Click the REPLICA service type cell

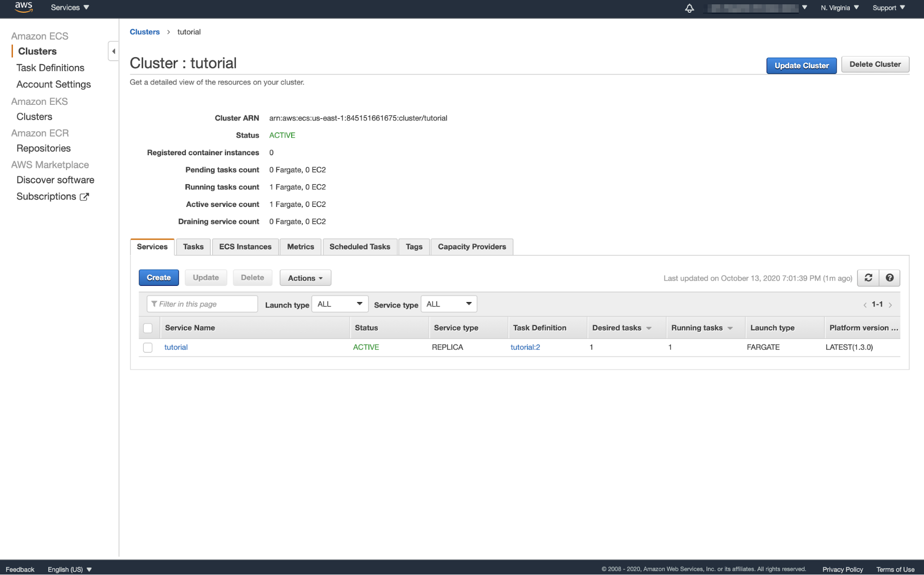click(447, 347)
